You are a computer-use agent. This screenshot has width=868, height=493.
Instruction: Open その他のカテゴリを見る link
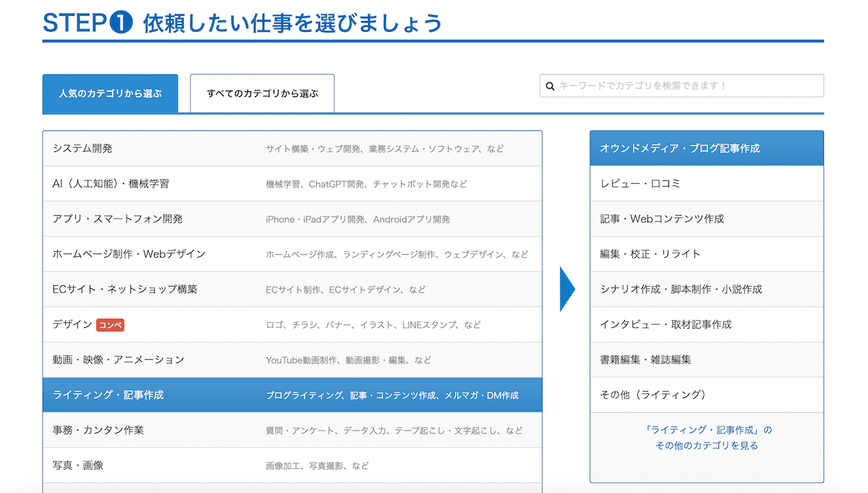[x=706, y=446]
